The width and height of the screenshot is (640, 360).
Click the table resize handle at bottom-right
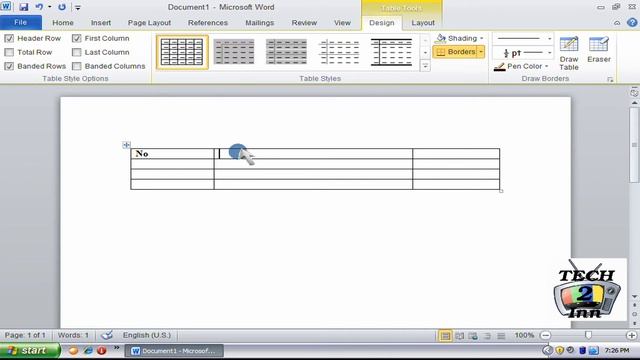click(501, 191)
